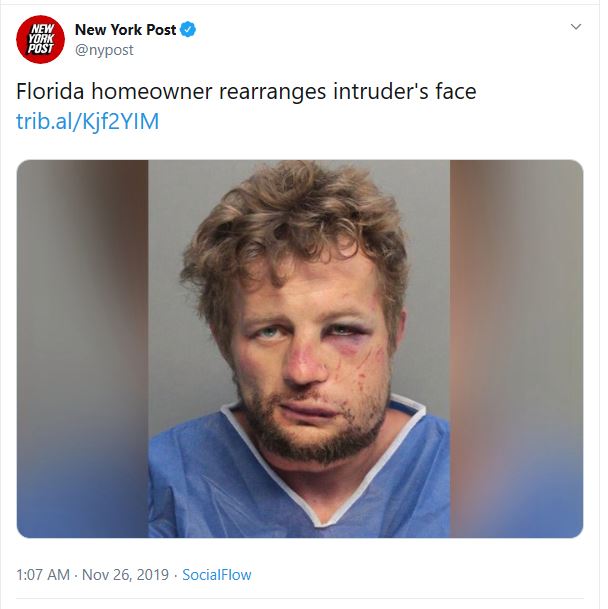Screen dimensions: 608x609
Task: Click the 1:07 AM tweet time
Action: pos(43,575)
